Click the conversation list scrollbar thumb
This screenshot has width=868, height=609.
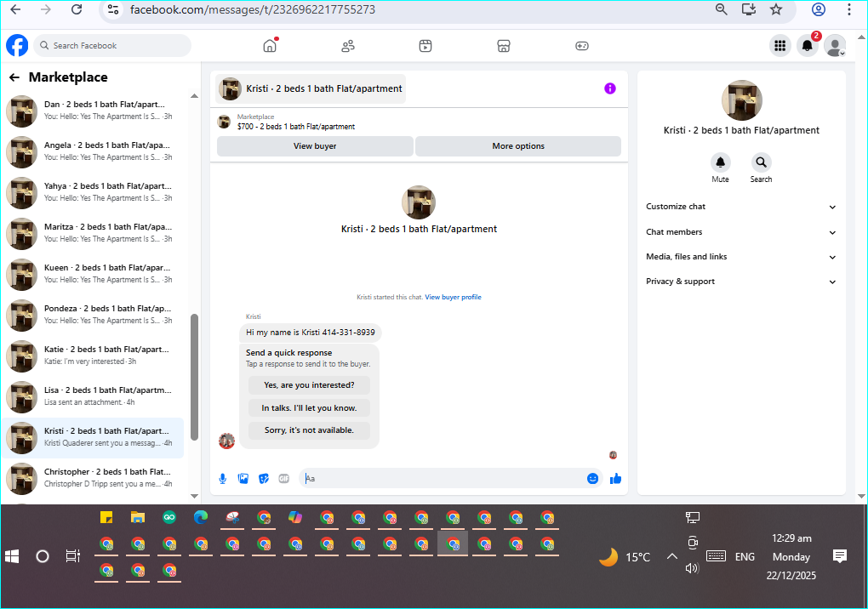pyautogui.click(x=194, y=378)
